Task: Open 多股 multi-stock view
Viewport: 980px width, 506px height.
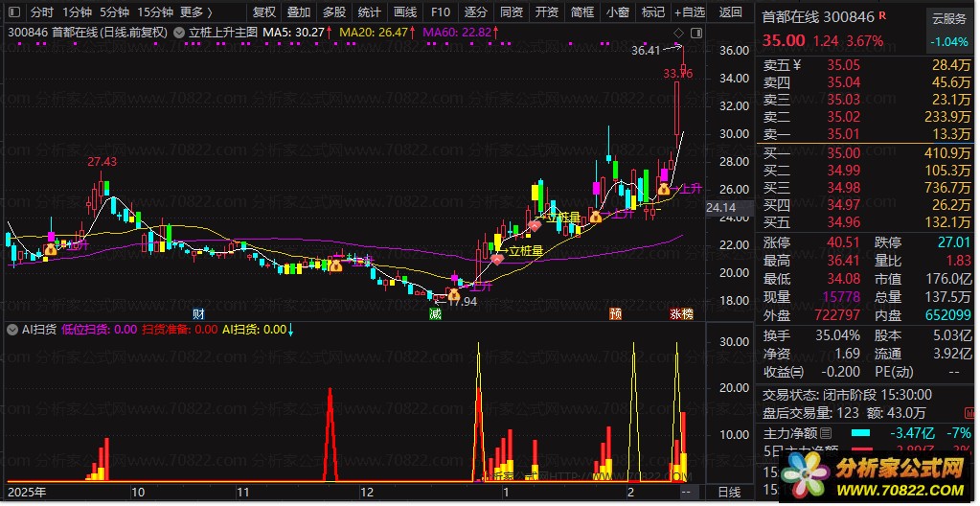Action: coord(334,11)
